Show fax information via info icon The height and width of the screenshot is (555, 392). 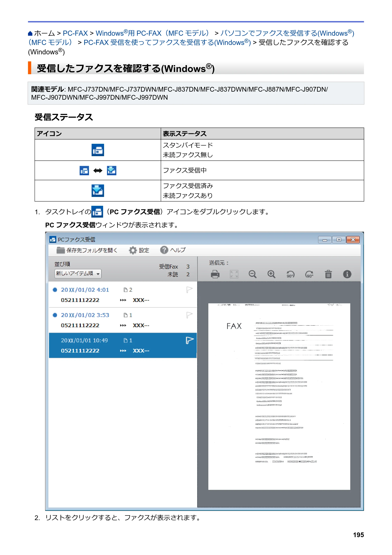[x=347, y=274]
